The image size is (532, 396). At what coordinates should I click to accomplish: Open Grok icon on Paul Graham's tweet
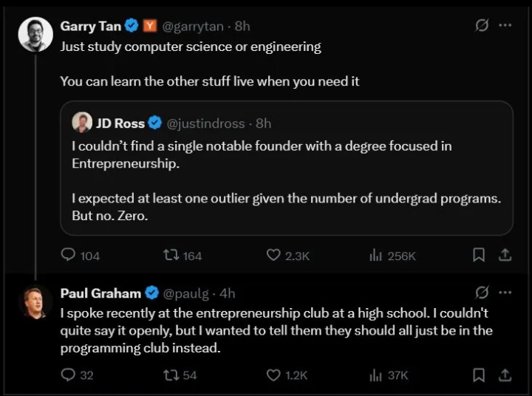[x=481, y=293]
